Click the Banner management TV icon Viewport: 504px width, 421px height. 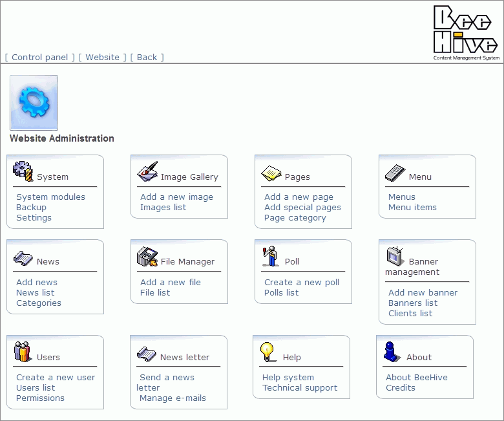coord(395,257)
